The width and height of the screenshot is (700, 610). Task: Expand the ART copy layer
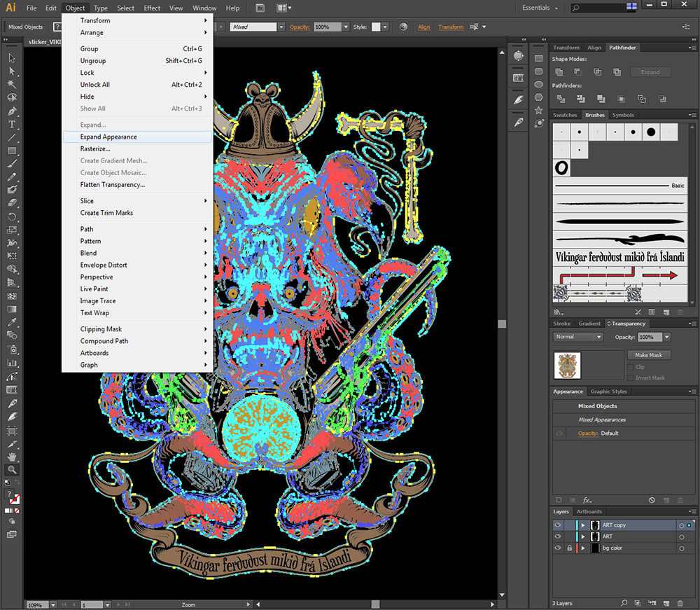[583, 525]
